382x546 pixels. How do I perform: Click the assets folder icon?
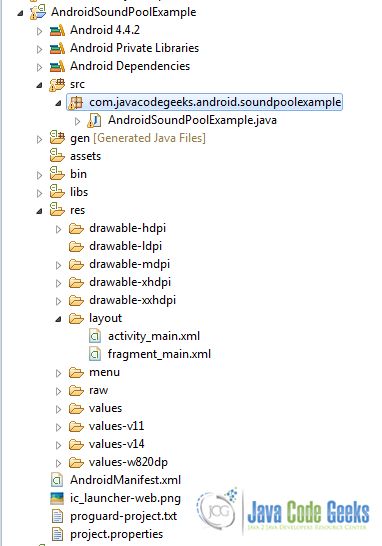[57, 156]
